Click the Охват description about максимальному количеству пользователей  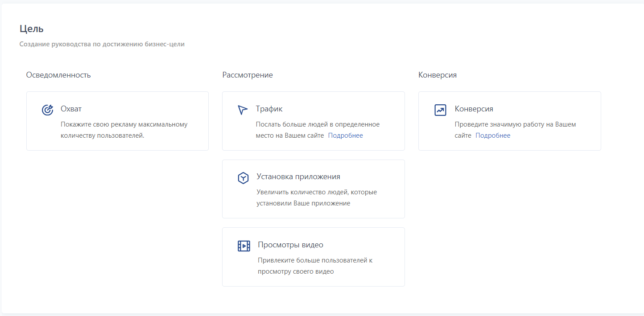(x=124, y=130)
